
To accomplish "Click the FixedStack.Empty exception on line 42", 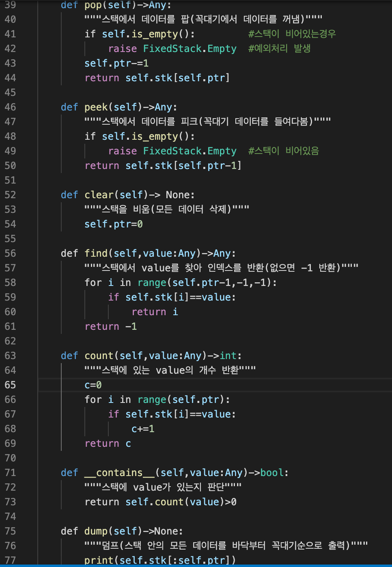I will tap(190, 49).
